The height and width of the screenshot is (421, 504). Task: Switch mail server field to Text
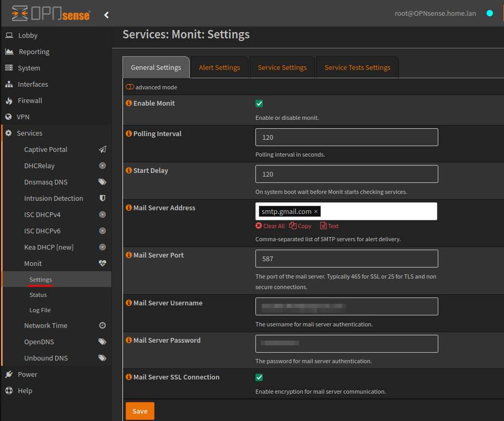329,226
